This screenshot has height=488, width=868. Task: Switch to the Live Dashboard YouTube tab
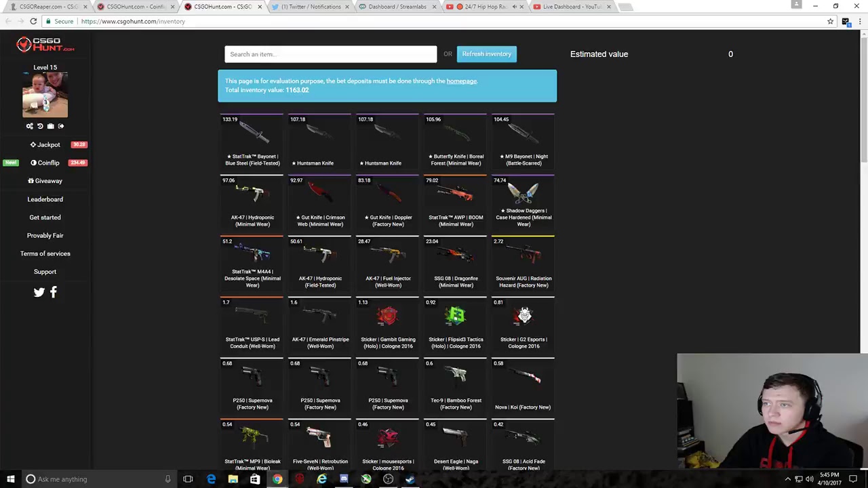coord(571,7)
